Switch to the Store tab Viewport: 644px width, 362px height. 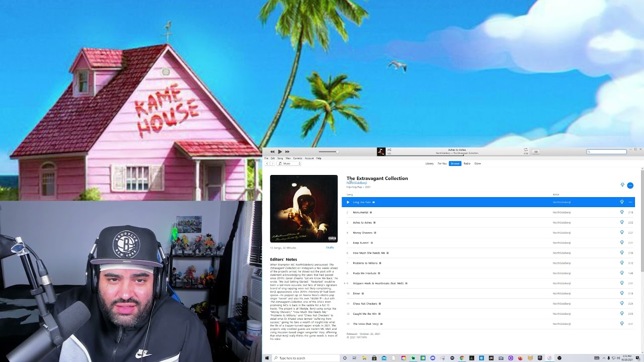pyautogui.click(x=477, y=163)
